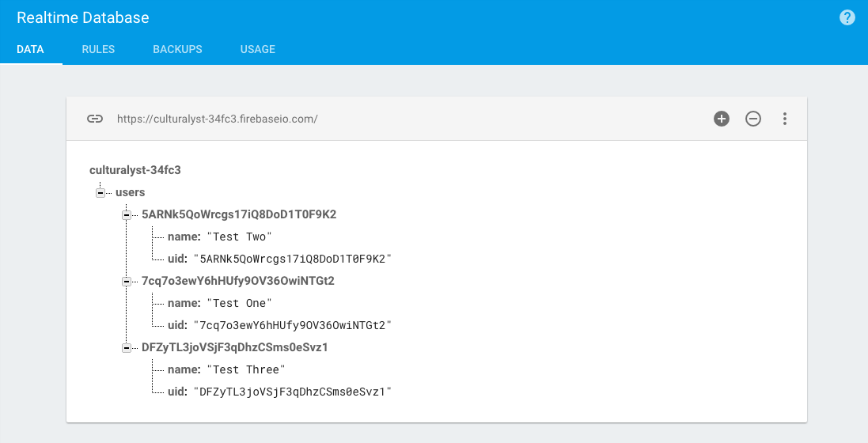Open the help question mark icon
Screen dimensions: 868x443
click(847, 17)
